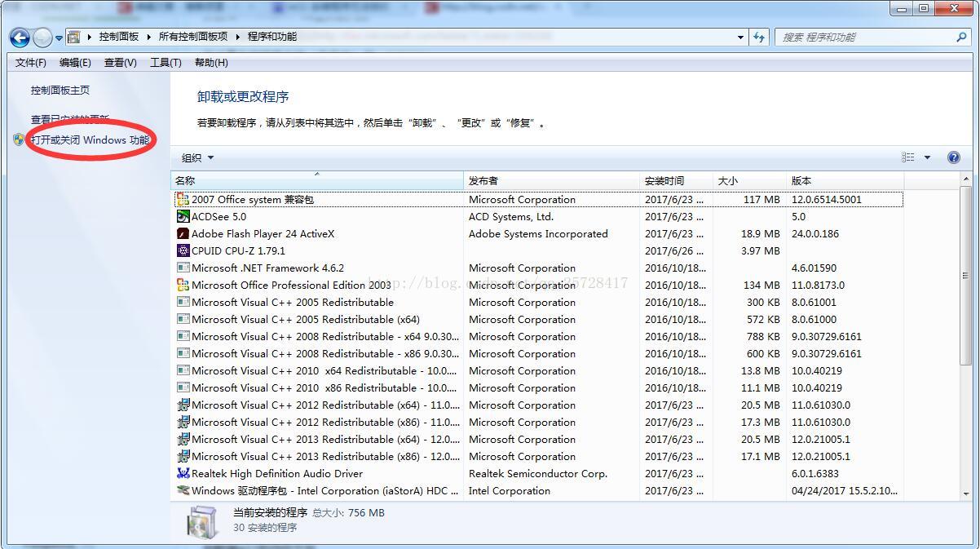Click the Visual C++ 2013 Redistributable (x86) icon
980x549 pixels.
pos(183,456)
